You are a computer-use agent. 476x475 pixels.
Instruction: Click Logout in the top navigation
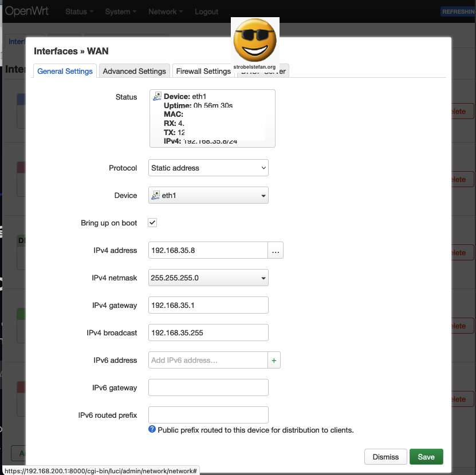[206, 11]
